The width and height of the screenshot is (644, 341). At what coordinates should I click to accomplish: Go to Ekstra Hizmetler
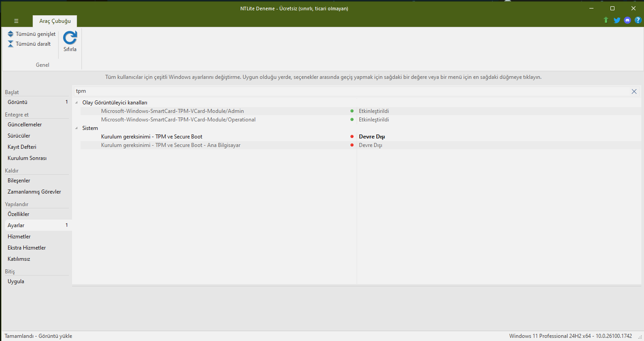[37, 248]
